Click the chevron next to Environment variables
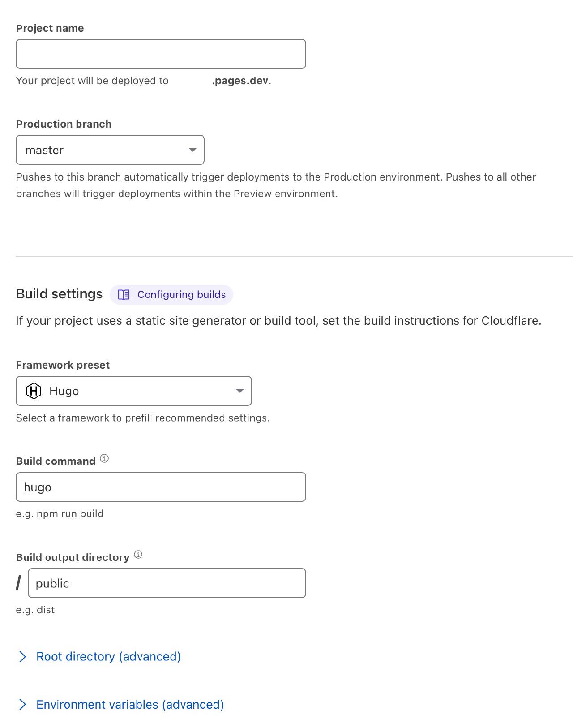Screen dimensions: 573x728 pyautogui.click(x=22, y=705)
